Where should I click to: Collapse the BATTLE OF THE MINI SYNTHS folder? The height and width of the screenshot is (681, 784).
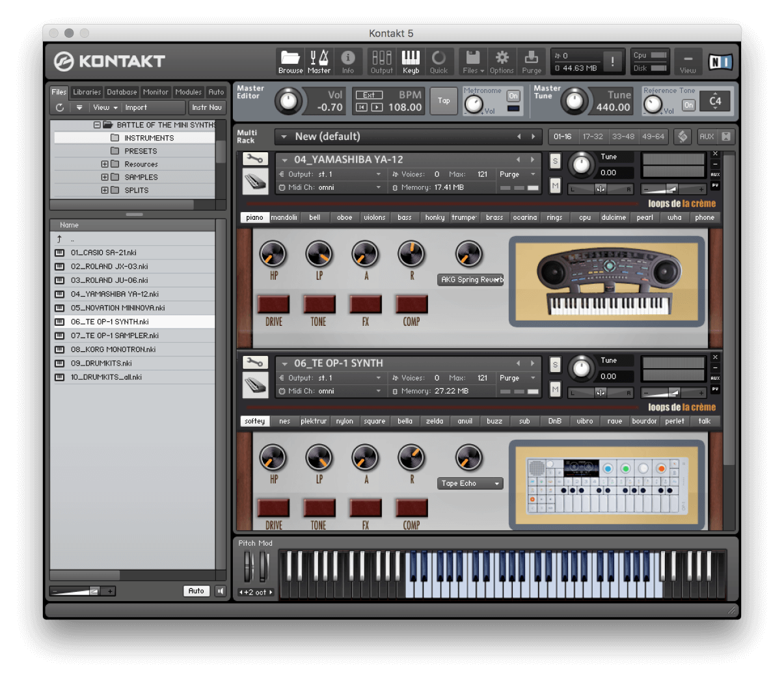tap(97, 125)
